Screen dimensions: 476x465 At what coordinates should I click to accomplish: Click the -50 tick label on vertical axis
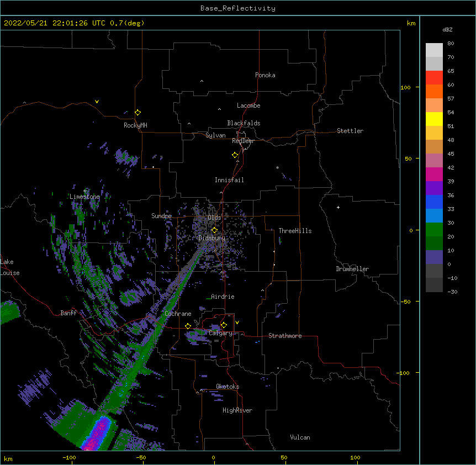pos(405,302)
